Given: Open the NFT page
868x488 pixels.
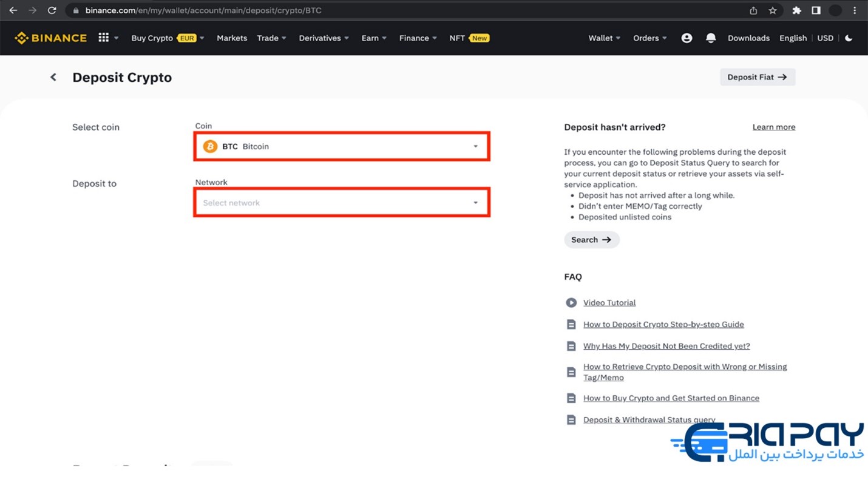Looking at the screenshot, I should click(457, 38).
